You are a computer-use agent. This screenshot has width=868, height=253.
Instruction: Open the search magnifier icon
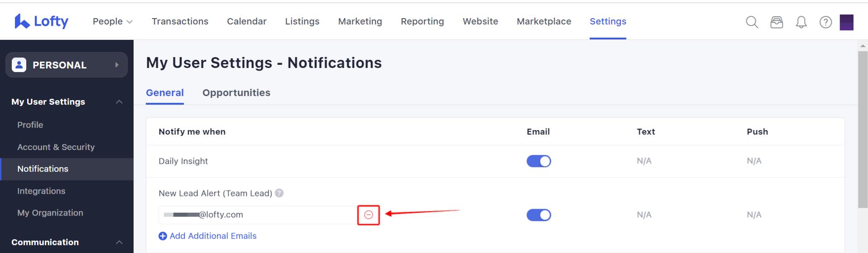pos(752,22)
